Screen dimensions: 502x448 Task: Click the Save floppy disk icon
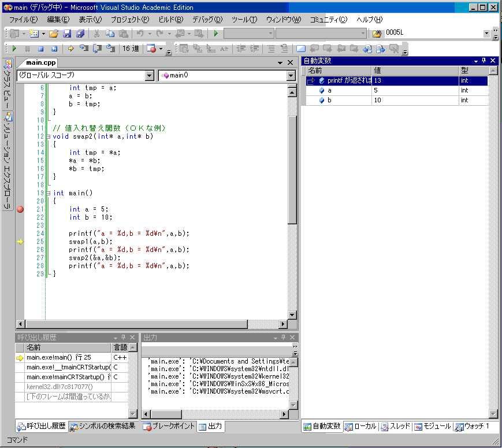66,34
